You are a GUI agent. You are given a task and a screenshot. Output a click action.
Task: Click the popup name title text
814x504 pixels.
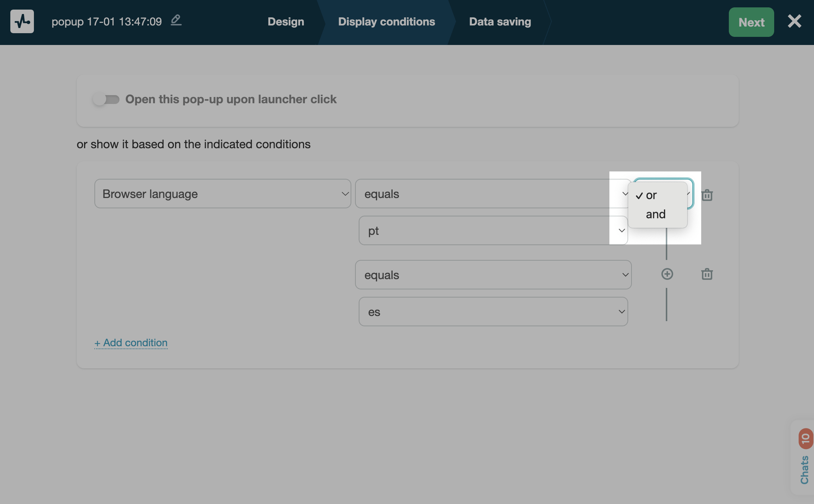tap(107, 22)
